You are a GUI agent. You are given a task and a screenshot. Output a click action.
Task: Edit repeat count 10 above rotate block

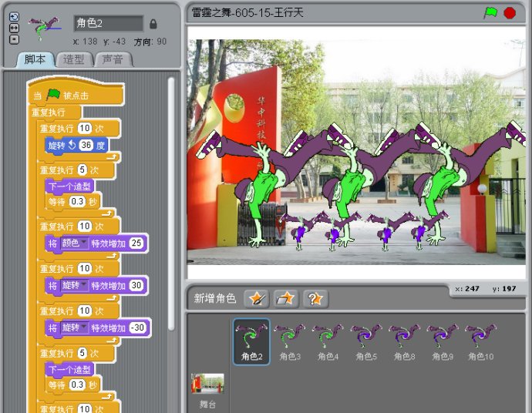click(x=85, y=128)
